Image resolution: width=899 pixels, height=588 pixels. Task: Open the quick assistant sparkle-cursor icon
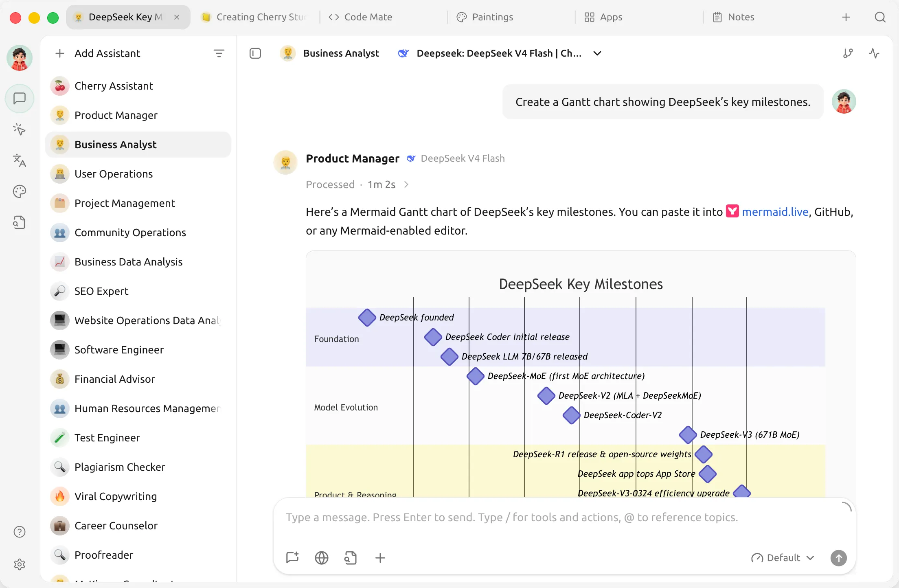pyautogui.click(x=20, y=129)
